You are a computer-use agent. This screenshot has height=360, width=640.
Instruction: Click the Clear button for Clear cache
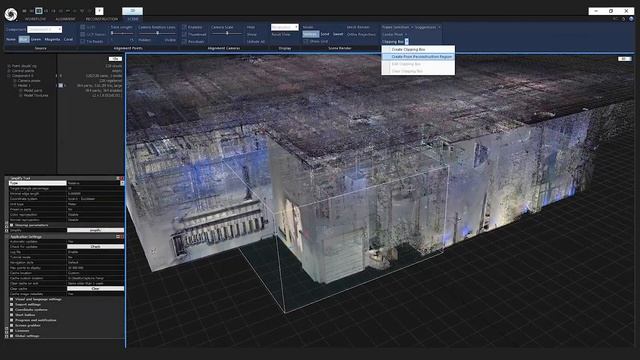(95, 289)
